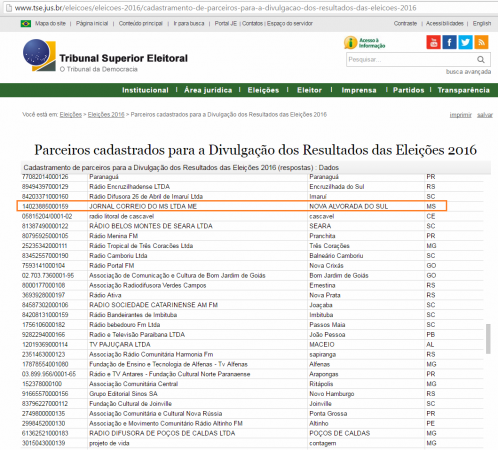Click the table vertical scrollbar thumb
This screenshot has height=450, width=498.
click(488, 339)
